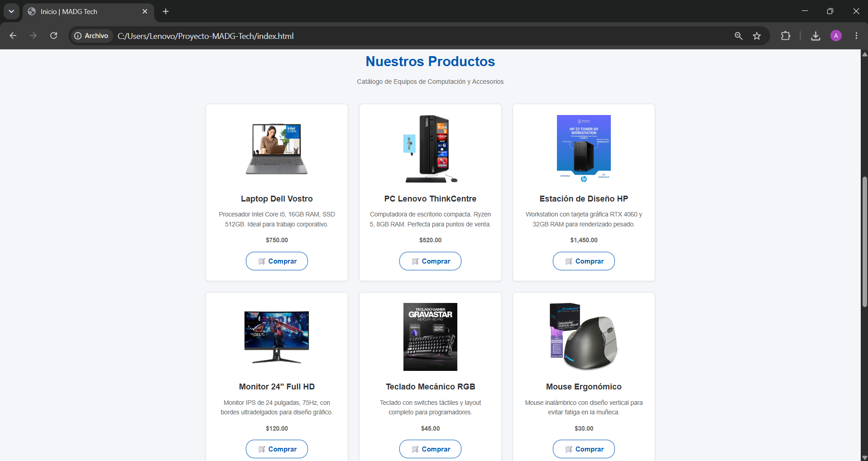The image size is (868, 461).
Task: Click the browser Back arrow
Action: click(13, 36)
